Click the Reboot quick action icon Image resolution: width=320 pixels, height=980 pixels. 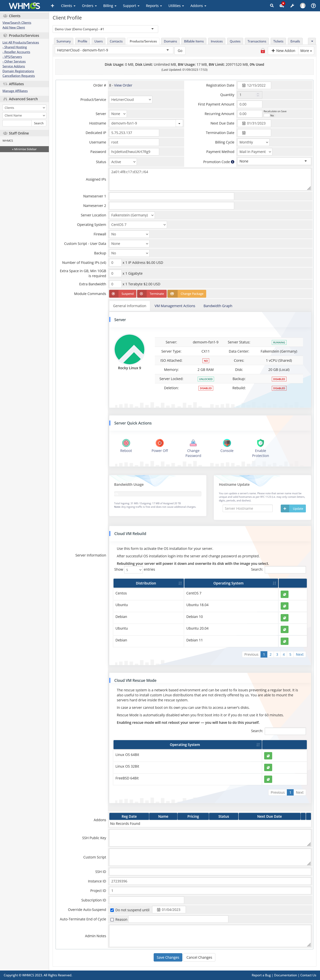coord(126,442)
